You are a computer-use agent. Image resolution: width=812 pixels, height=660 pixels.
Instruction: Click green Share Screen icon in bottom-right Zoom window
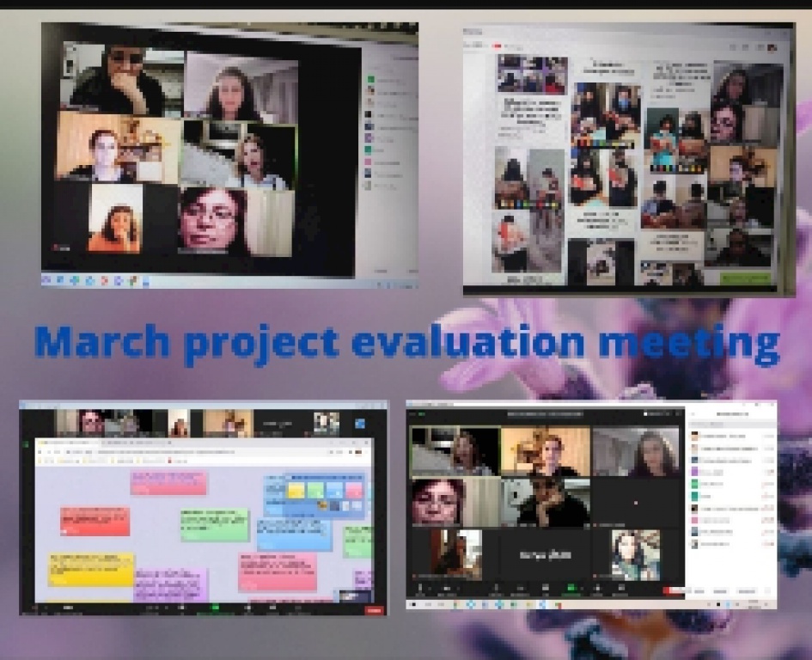pyautogui.click(x=569, y=590)
